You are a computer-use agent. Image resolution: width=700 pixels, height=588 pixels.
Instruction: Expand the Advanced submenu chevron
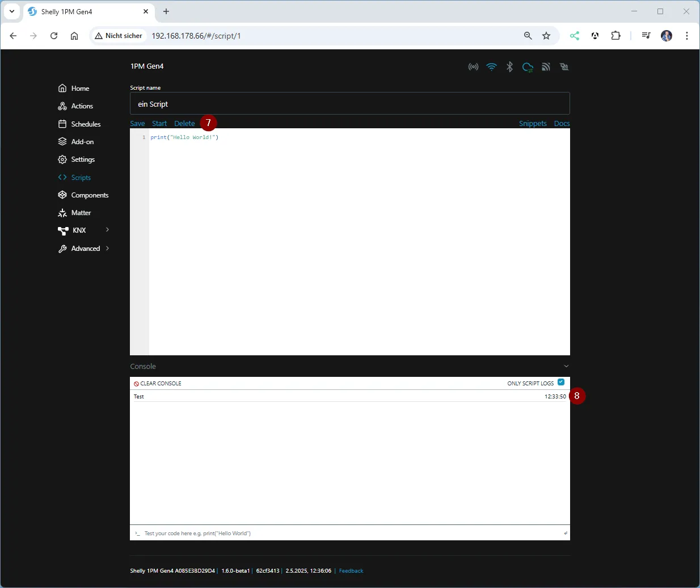(107, 248)
